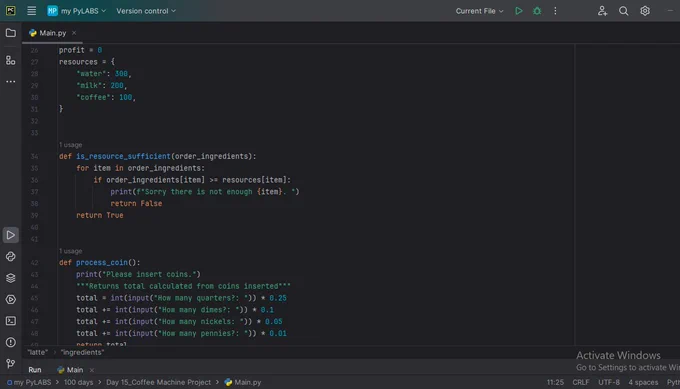Open the Layers tool window icon

pyautogui.click(x=10, y=278)
